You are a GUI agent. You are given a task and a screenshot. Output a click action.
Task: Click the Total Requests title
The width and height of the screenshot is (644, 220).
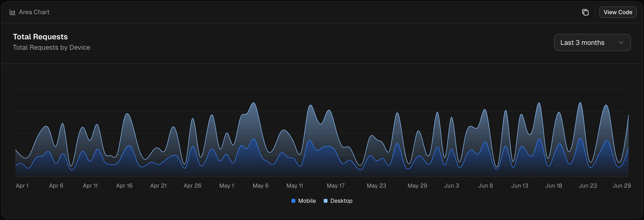(x=40, y=37)
